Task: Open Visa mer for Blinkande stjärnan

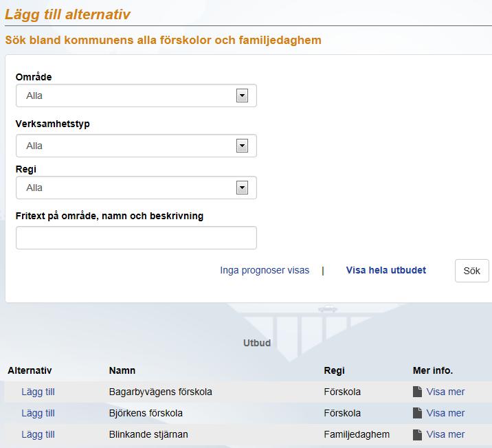Action: [445, 434]
